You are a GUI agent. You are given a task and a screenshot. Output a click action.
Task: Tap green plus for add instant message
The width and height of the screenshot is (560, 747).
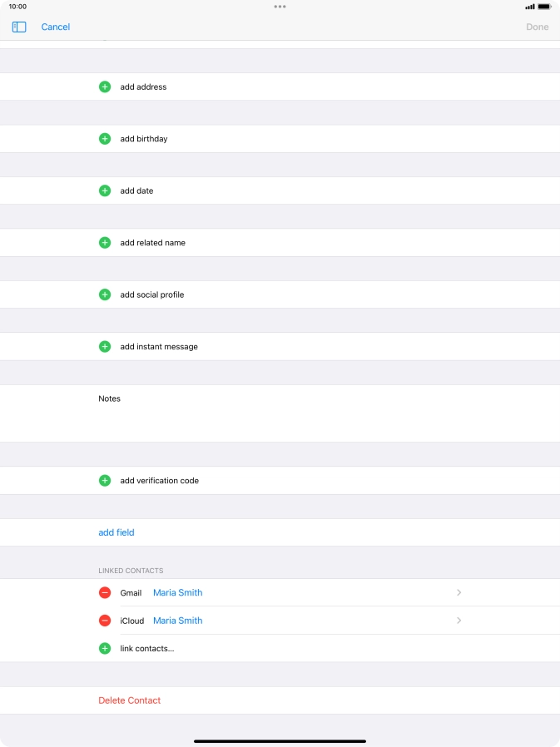pyautogui.click(x=105, y=347)
